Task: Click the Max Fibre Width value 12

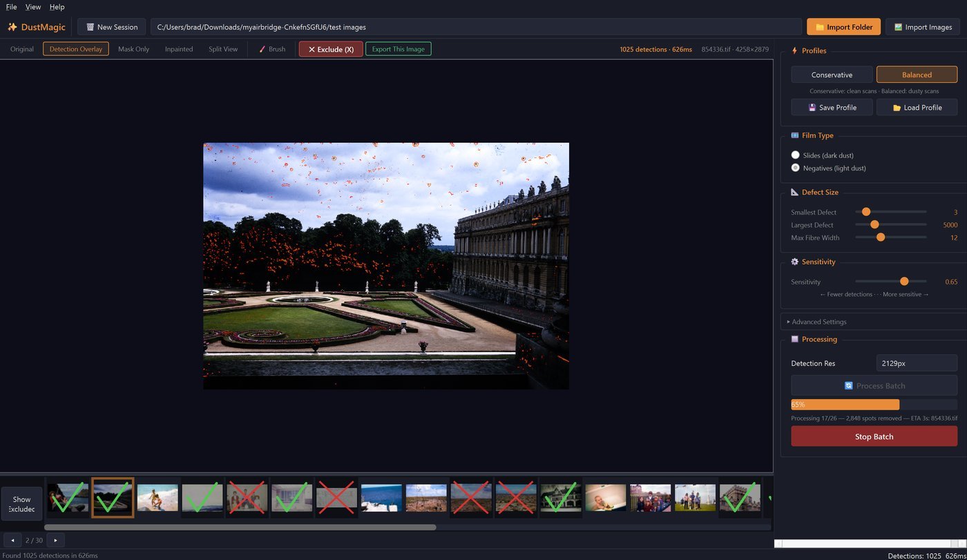Action: click(x=954, y=238)
